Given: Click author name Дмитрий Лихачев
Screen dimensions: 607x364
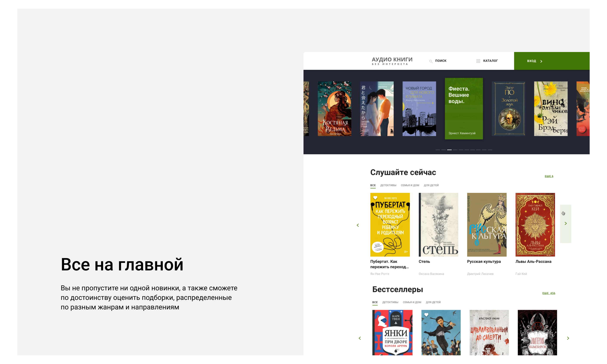Looking at the screenshot, I should pyautogui.click(x=480, y=274).
